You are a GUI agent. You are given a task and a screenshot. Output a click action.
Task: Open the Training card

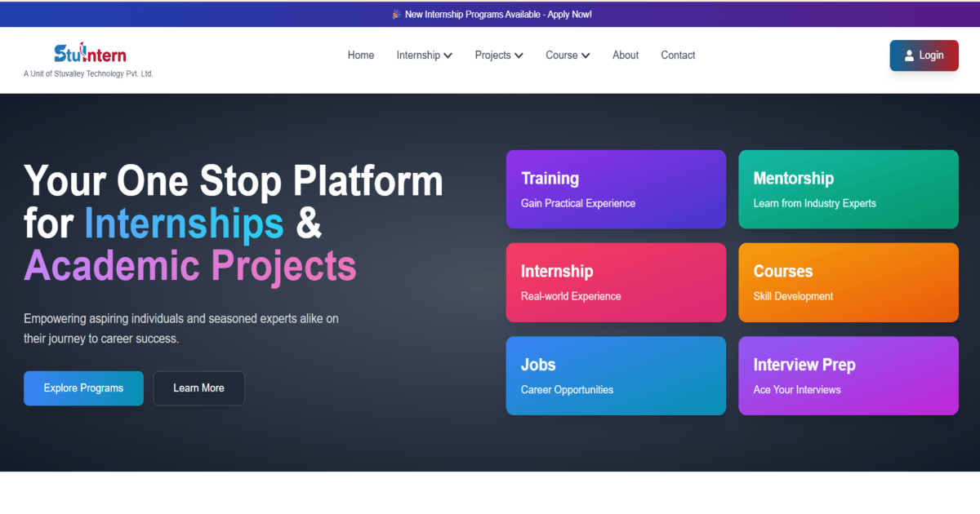[x=616, y=189]
